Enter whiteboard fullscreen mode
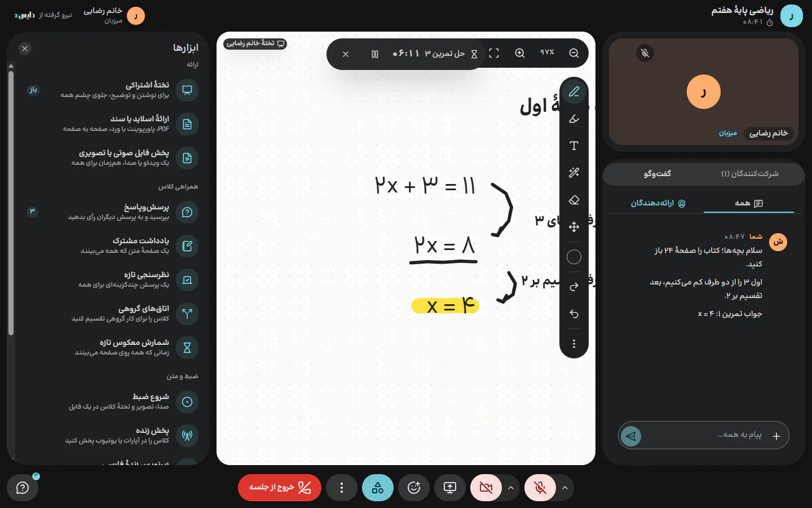 [494, 53]
